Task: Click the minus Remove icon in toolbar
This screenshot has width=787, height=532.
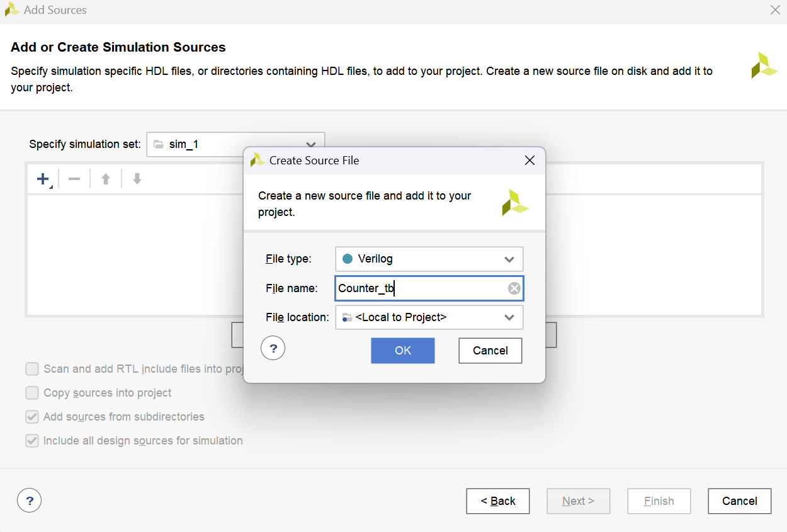Action: tap(74, 179)
